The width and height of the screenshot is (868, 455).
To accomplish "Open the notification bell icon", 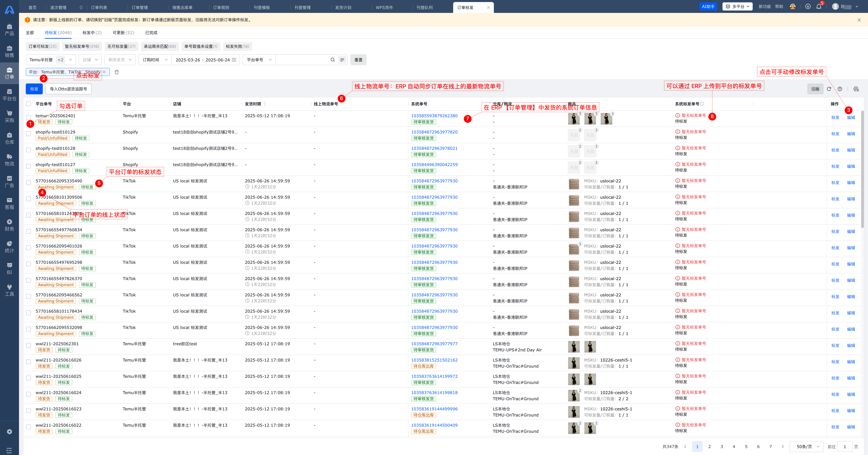I will (x=819, y=7).
